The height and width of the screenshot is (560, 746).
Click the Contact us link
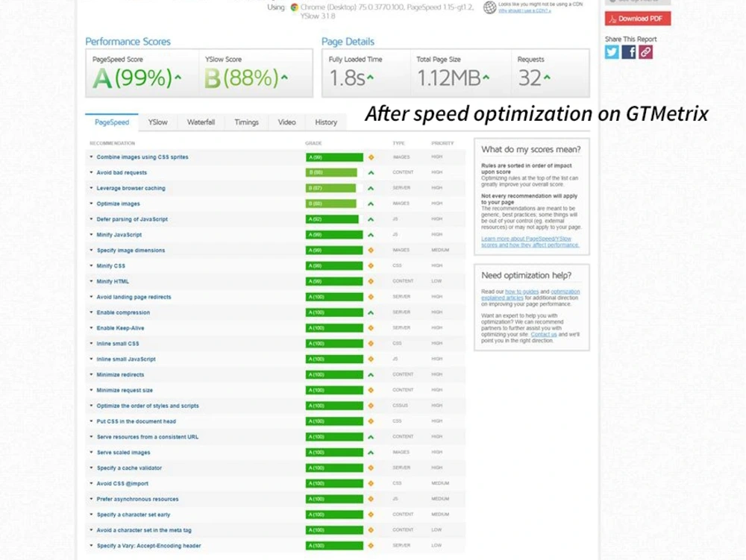[x=543, y=335]
